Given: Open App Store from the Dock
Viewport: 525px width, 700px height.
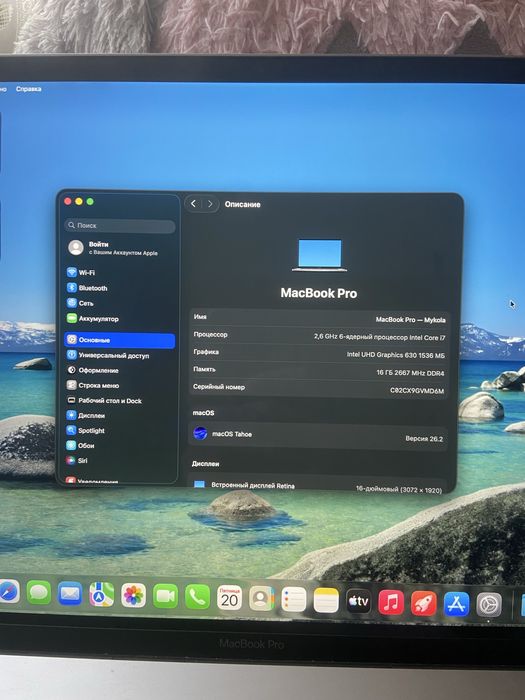Looking at the screenshot, I should point(456,604).
